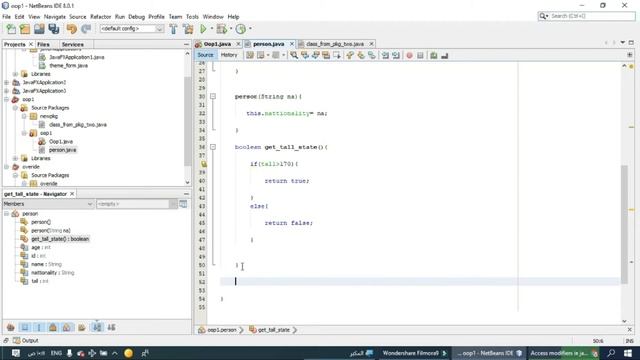
Task: Click Find Previous Occurrence editor icon
Action: pos(305,55)
